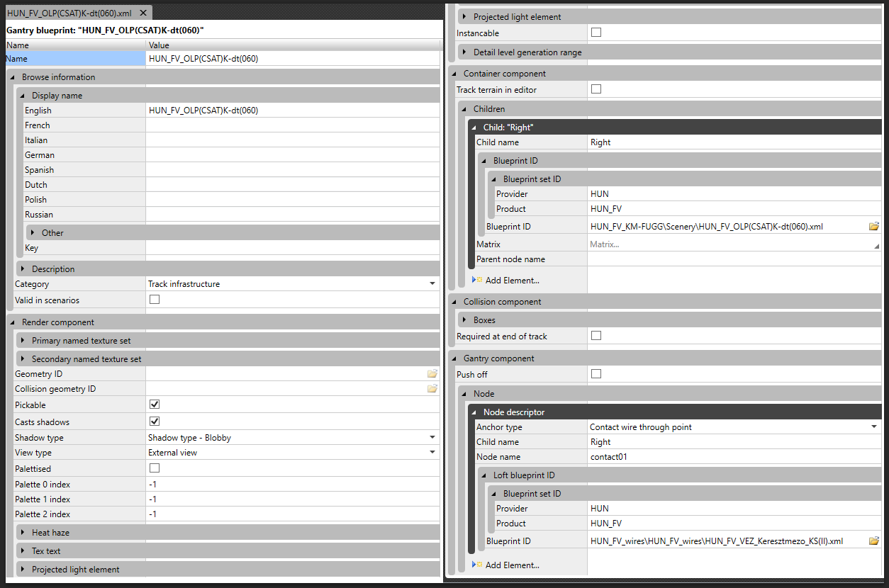This screenshot has height=588, width=889.
Task: Collapse the Node descriptor element
Action: coord(475,412)
